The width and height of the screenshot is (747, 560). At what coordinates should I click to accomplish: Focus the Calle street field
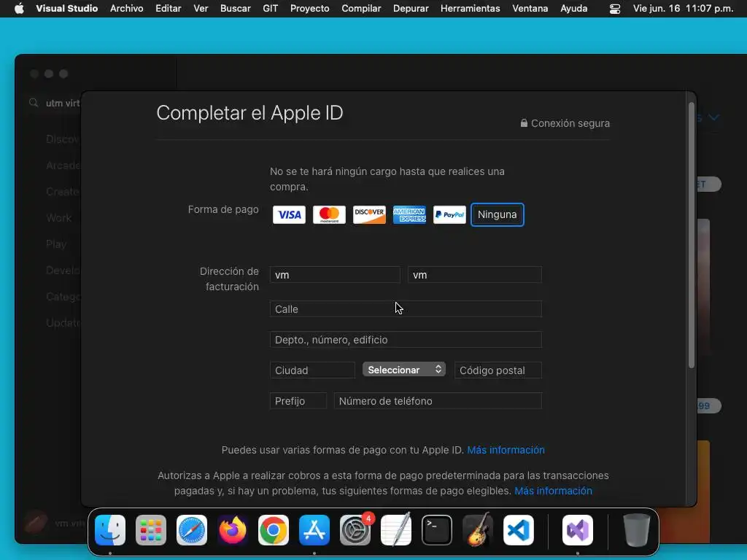pos(406,309)
